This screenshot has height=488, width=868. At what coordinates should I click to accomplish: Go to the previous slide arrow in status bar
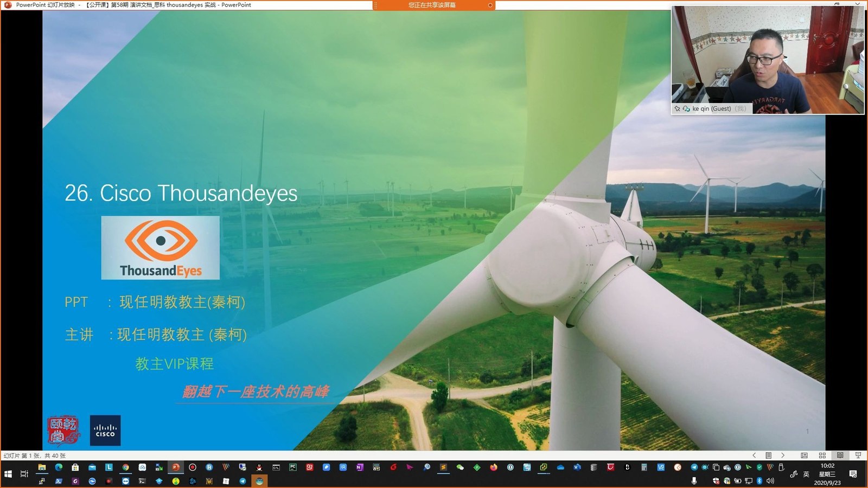coord(754,455)
